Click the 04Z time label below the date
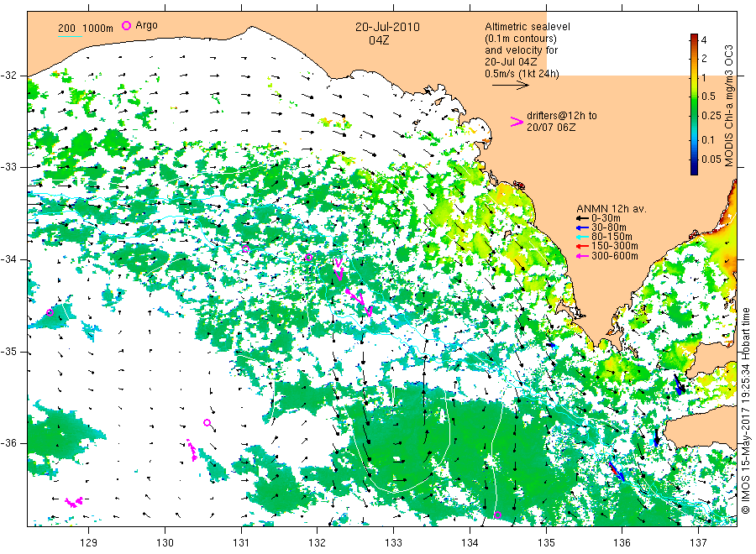Screen dimensions: 756x554 pyautogui.click(x=379, y=40)
